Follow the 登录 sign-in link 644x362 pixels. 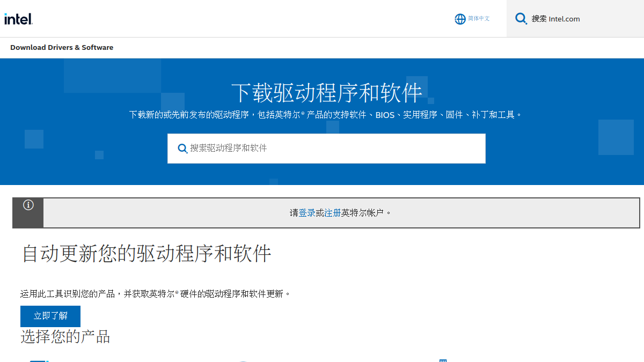click(x=307, y=213)
